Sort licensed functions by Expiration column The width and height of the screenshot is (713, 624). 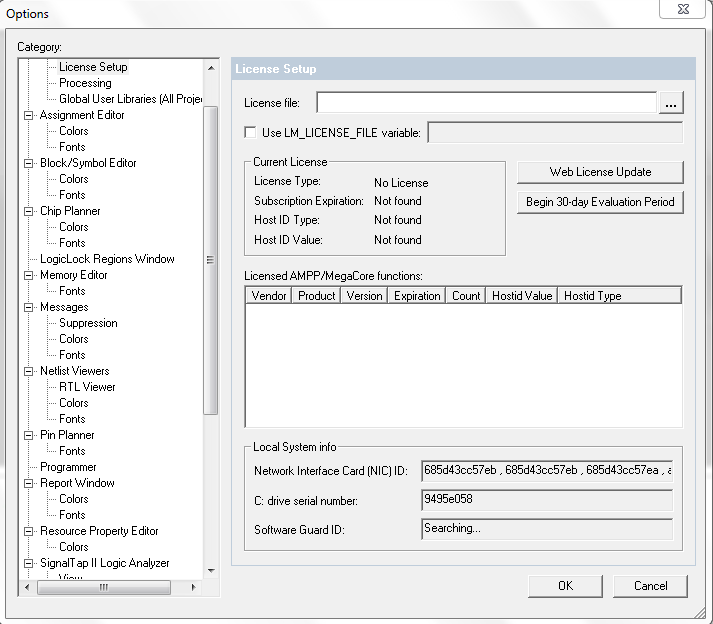tap(417, 296)
